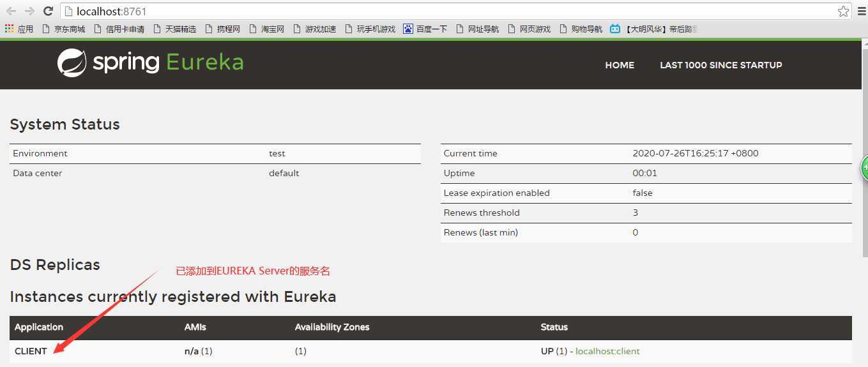Open the 网页游戏 bookmark
Viewport: 868px width, 367px height.
tap(529, 29)
